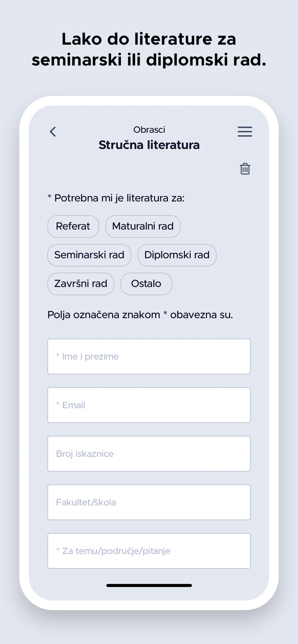Select the Fakultet/škola input box
The height and width of the screenshot is (644, 298).
point(149,502)
